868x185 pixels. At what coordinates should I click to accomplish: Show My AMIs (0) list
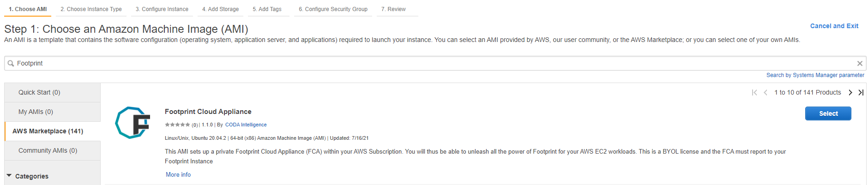[x=52, y=112]
